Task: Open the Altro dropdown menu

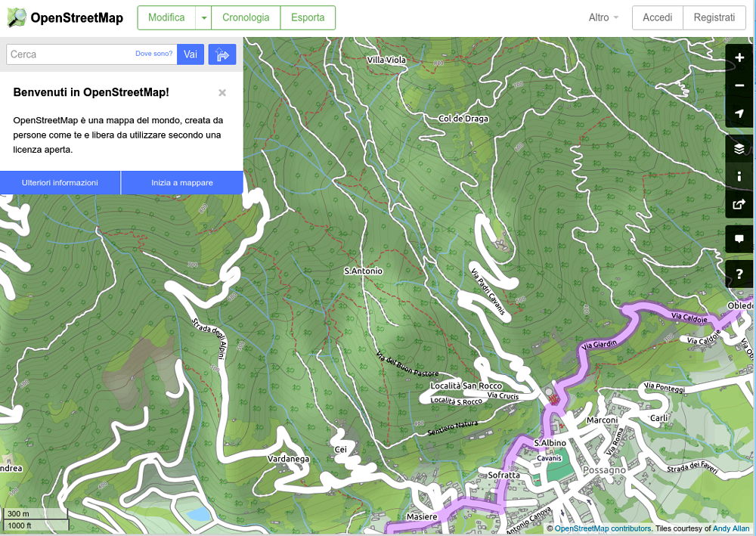Action: [603, 18]
